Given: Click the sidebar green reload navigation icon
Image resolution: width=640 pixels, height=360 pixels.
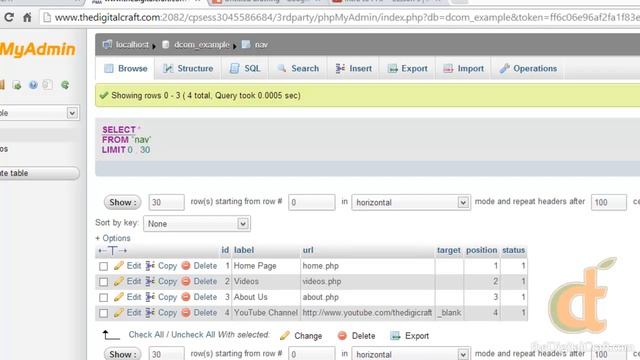Looking at the screenshot, I should 64,85.
